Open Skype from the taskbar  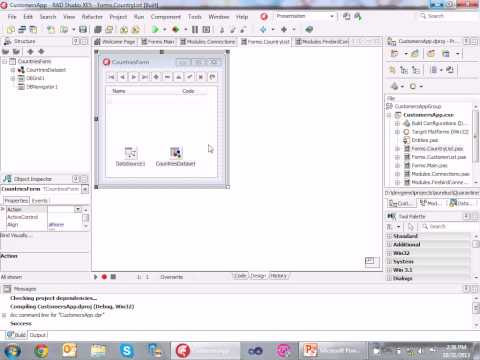(x=127, y=351)
